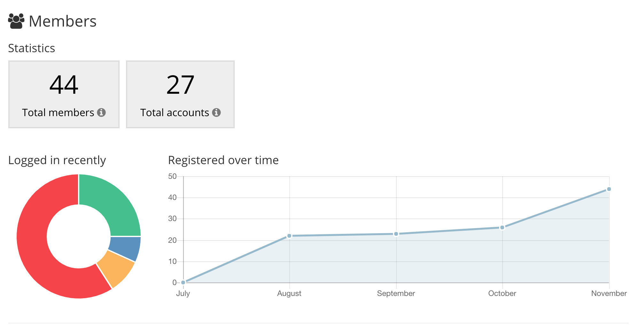Click the October data point on chart

[x=502, y=227]
